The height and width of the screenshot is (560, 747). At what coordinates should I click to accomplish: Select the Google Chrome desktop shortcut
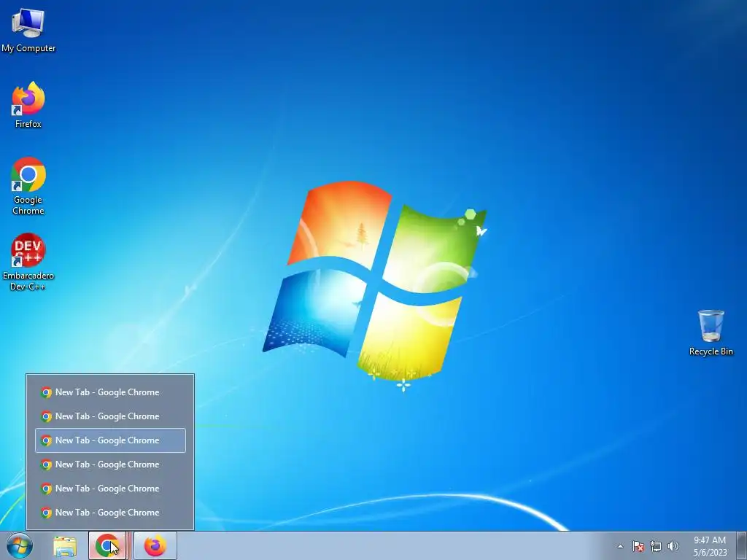pyautogui.click(x=28, y=186)
